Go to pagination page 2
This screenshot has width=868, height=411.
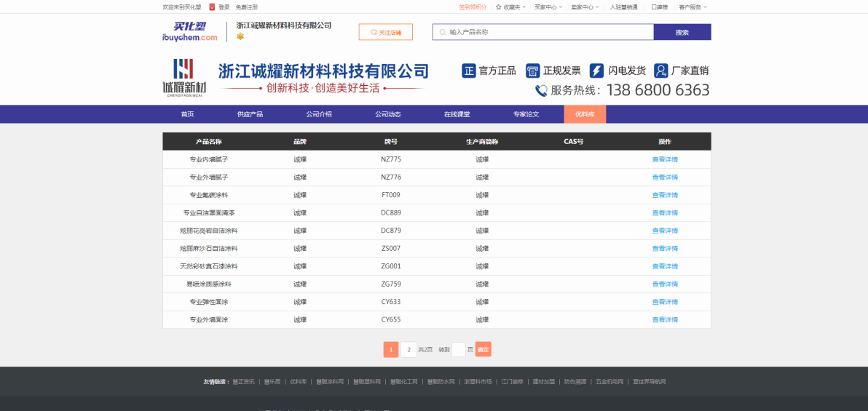[x=409, y=350]
